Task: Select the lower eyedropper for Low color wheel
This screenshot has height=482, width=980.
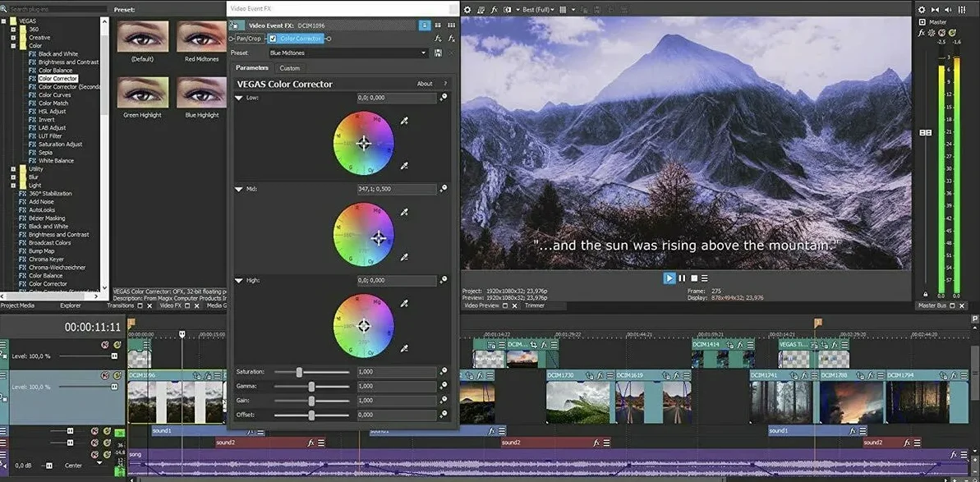Action: point(404,165)
